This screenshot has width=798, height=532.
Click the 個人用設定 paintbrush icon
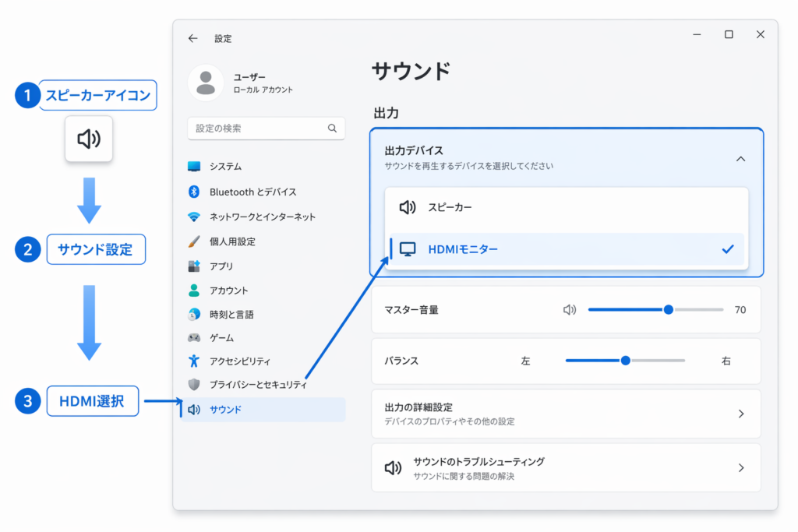[194, 241]
